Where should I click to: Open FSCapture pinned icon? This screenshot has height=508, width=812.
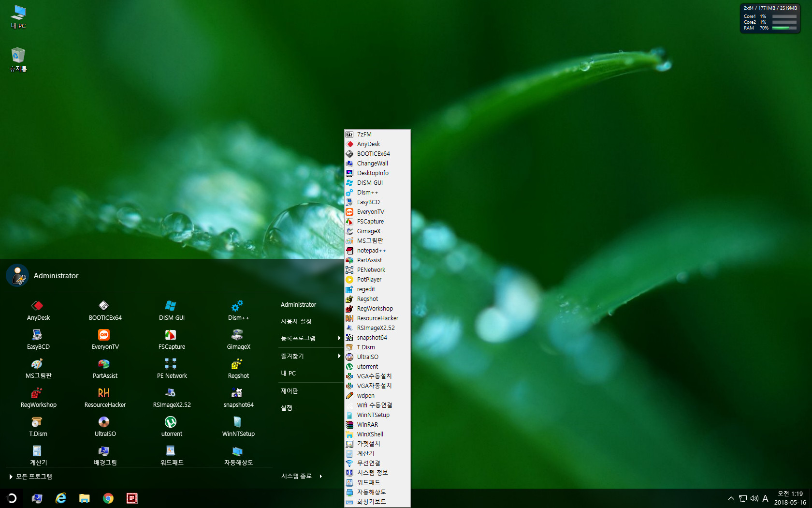coord(172,340)
